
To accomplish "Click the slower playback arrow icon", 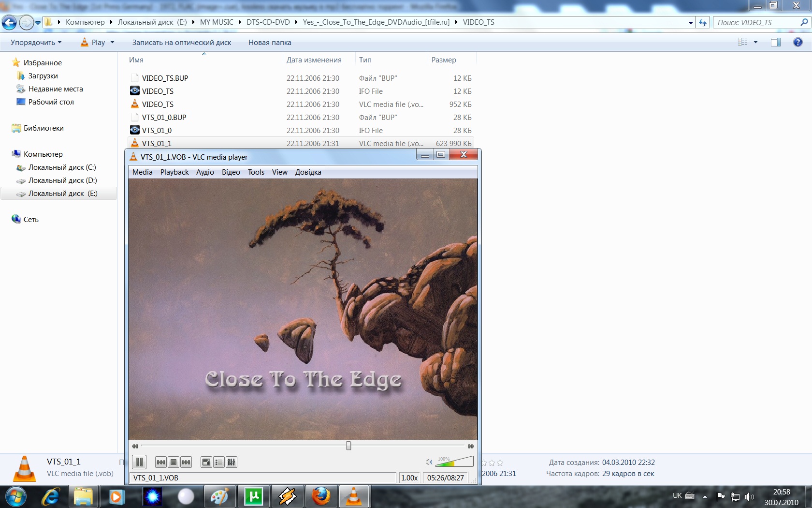I will pyautogui.click(x=135, y=446).
